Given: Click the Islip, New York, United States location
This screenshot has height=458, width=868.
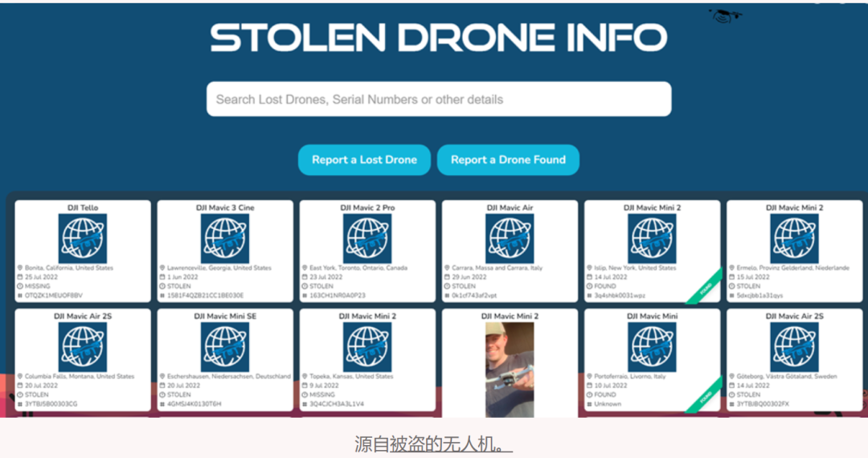Looking at the screenshot, I should [x=635, y=268].
